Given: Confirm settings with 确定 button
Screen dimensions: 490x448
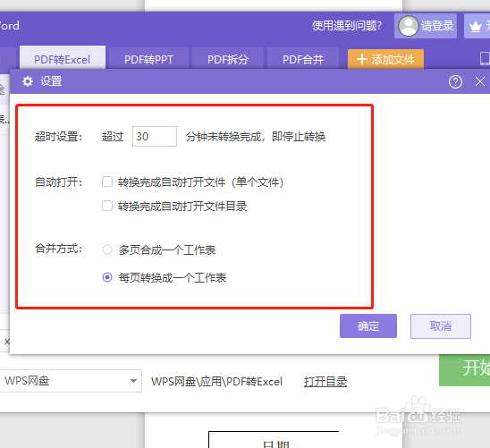Looking at the screenshot, I should [x=368, y=325].
